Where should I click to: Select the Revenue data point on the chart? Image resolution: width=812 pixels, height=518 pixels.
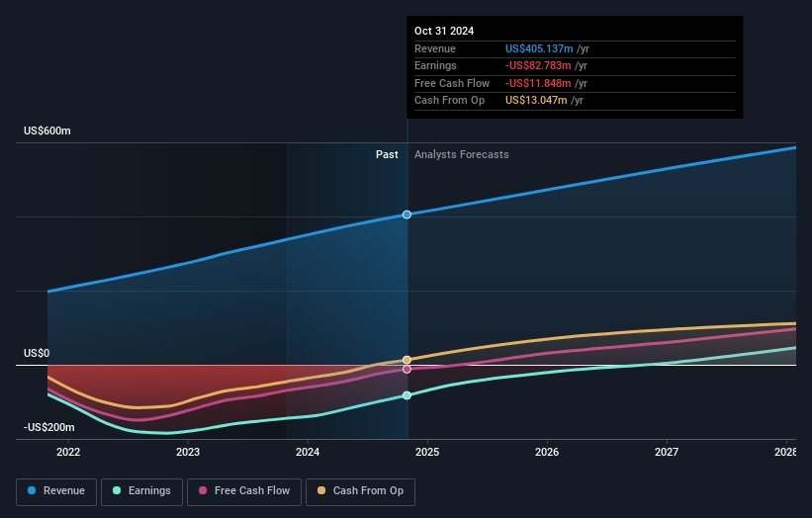click(407, 215)
